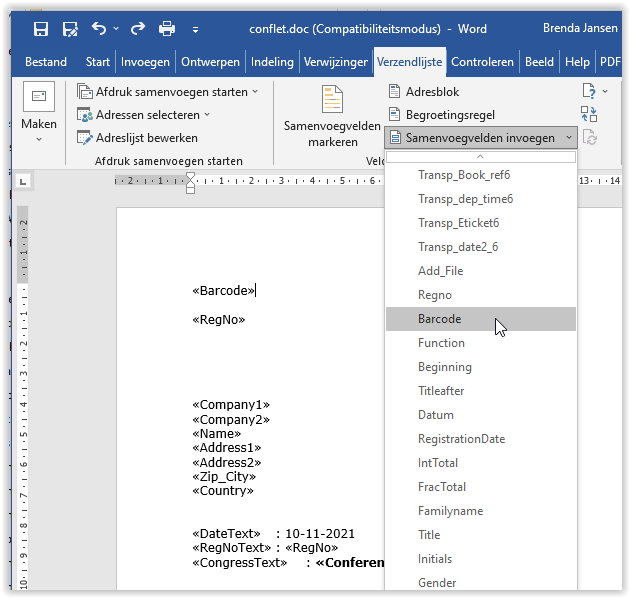This screenshot has width=630, height=598.
Task: Open Adressen selecteren dropdown
Action: coord(143,115)
